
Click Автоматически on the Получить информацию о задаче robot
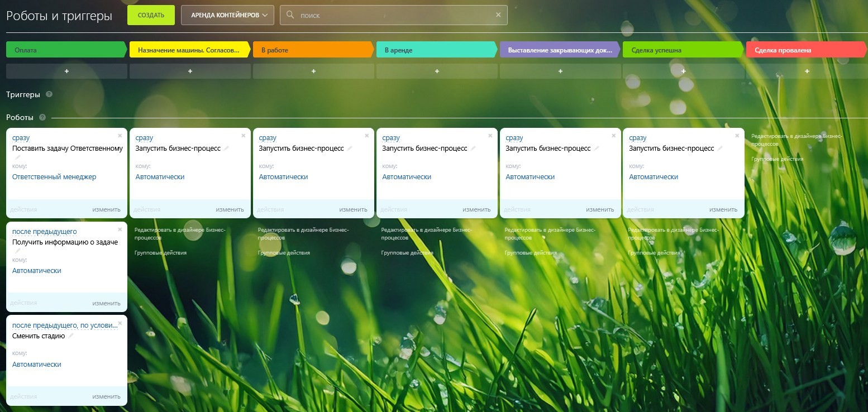point(37,271)
